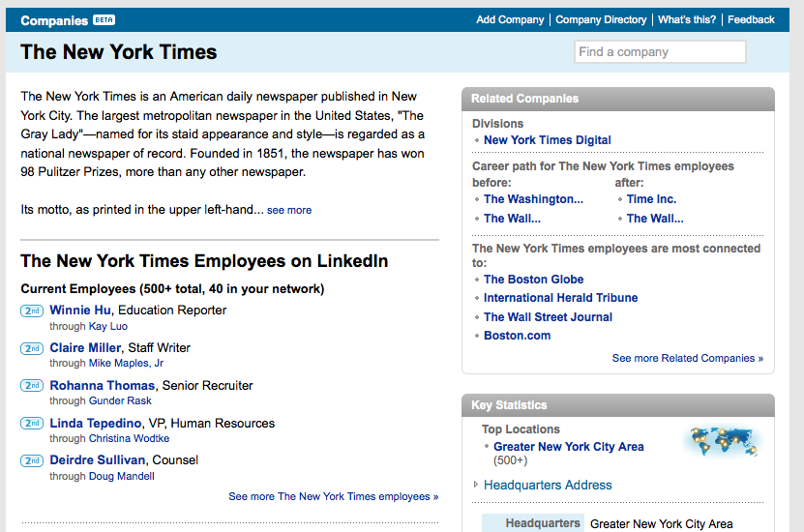
Task: Click the Find a company search field
Action: point(660,52)
